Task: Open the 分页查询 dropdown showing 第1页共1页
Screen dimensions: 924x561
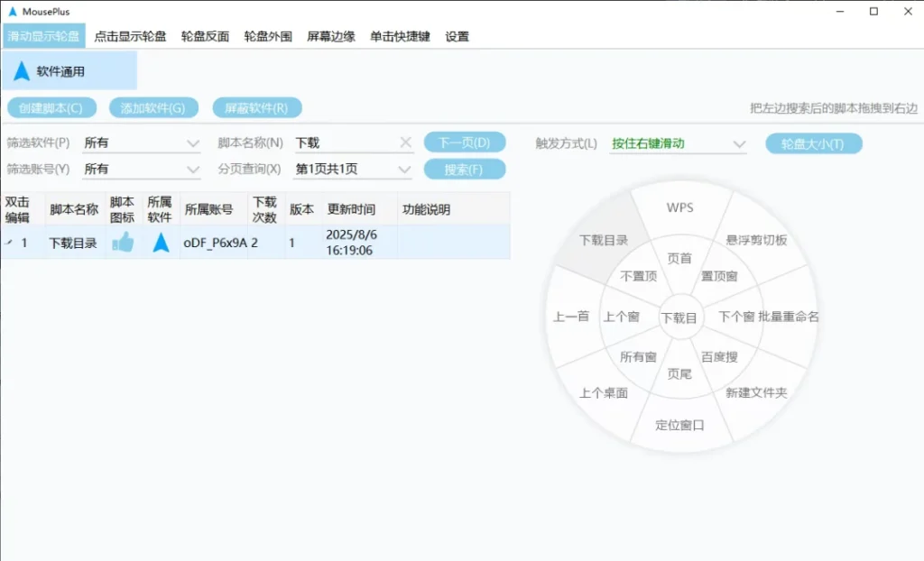Action: [353, 169]
